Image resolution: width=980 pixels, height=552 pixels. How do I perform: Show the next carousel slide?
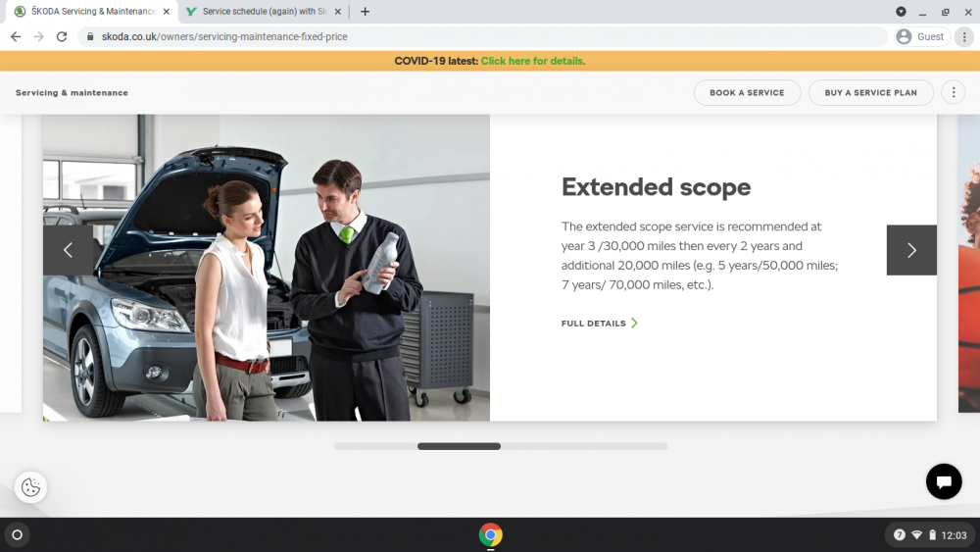pos(911,250)
